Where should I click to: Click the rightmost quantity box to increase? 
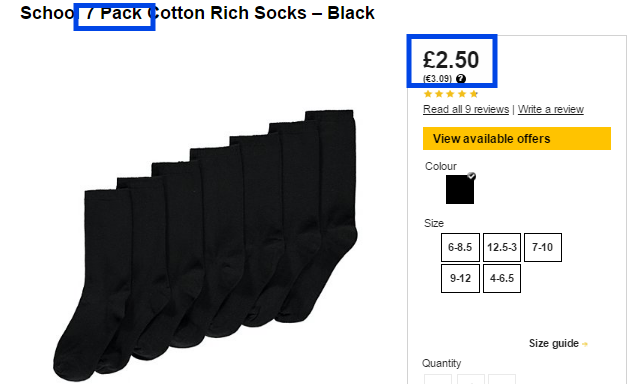pos(502,379)
